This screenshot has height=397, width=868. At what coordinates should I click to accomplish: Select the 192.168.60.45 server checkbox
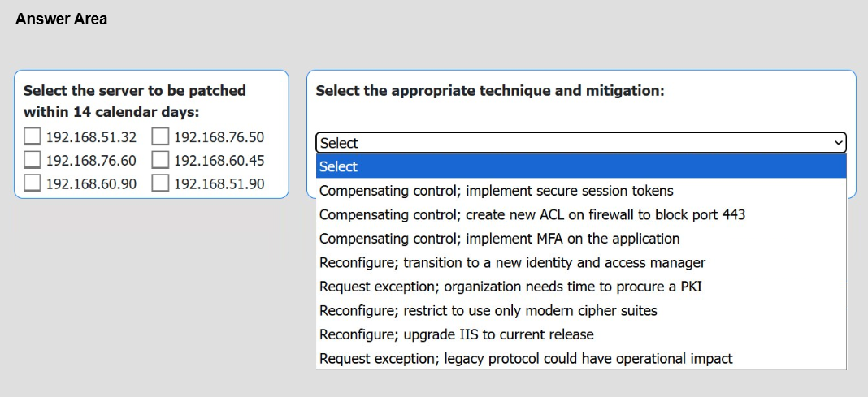[x=160, y=160]
